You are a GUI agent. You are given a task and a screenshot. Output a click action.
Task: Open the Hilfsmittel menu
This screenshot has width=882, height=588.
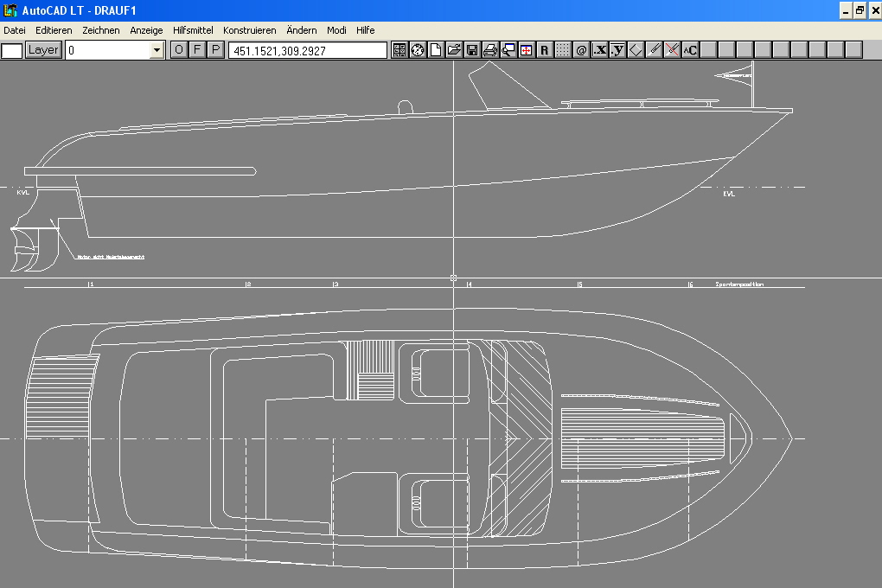pyautogui.click(x=193, y=30)
